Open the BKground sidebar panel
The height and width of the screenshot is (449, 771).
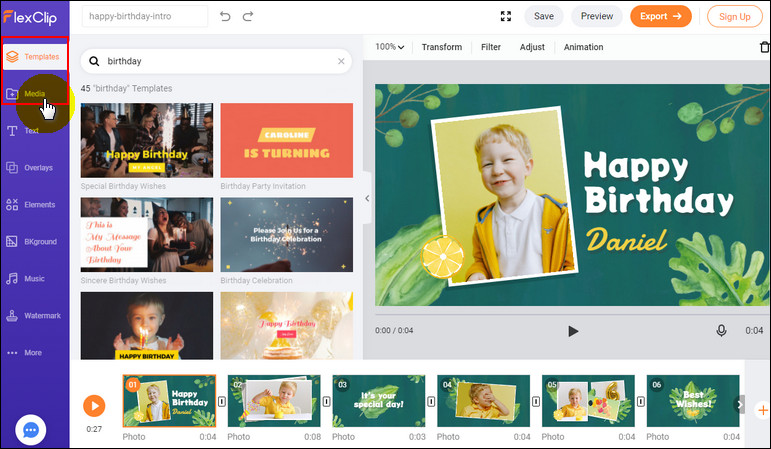tap(31, 241)
